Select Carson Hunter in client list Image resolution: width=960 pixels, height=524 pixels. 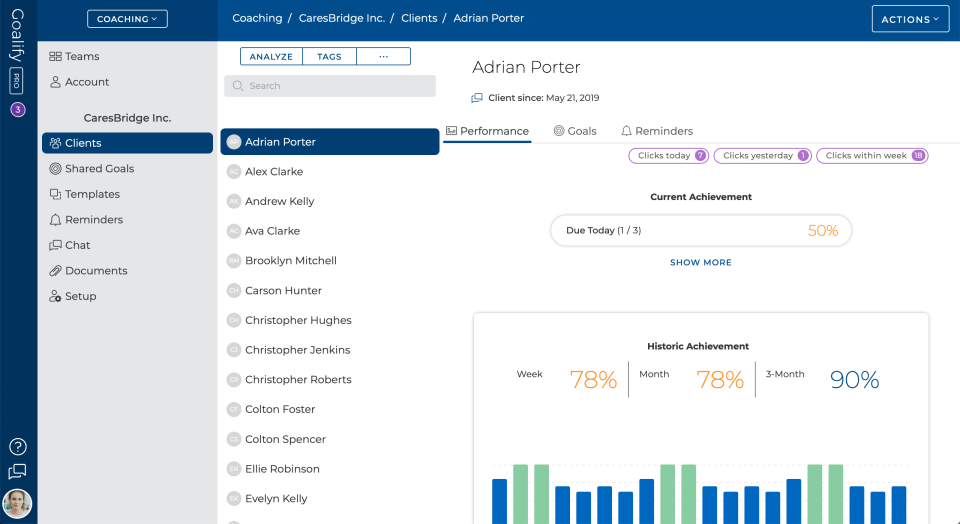330,291
